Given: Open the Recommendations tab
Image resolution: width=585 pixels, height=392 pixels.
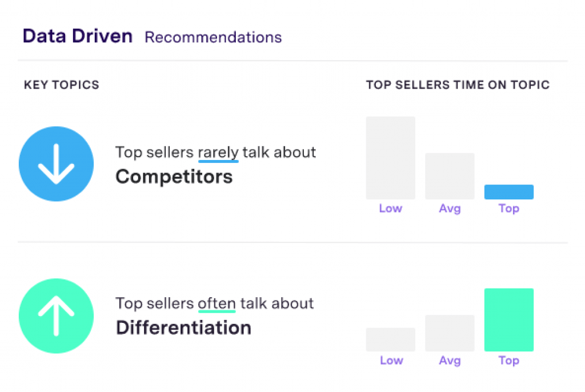Looking at the screenshot, I should point(213,38).
